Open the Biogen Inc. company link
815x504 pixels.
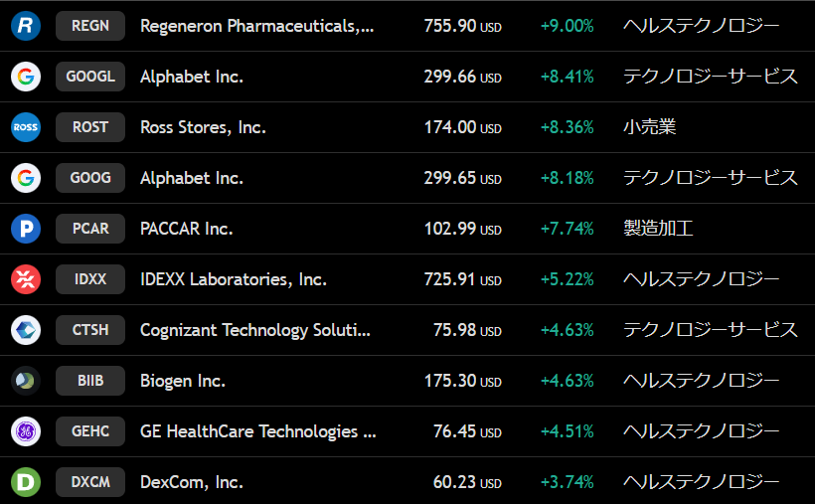(x=183, y=381)
